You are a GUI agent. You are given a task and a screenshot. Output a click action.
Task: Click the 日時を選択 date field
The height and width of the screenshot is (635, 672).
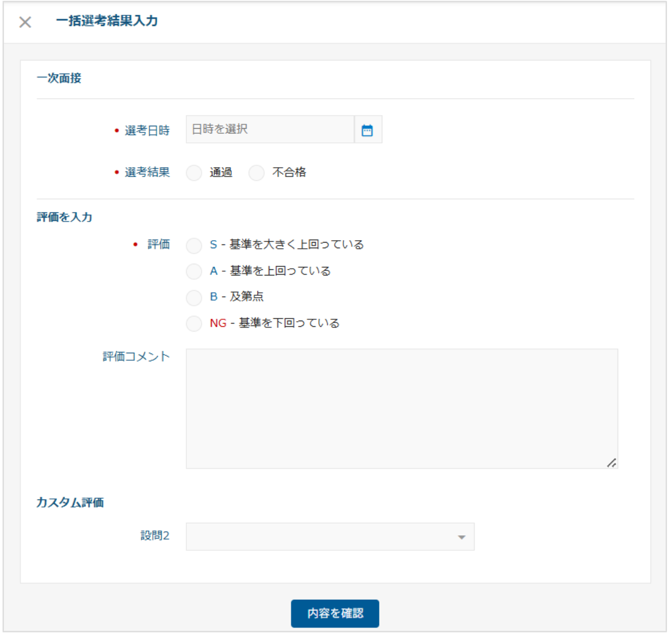click(x=270, y=130)
